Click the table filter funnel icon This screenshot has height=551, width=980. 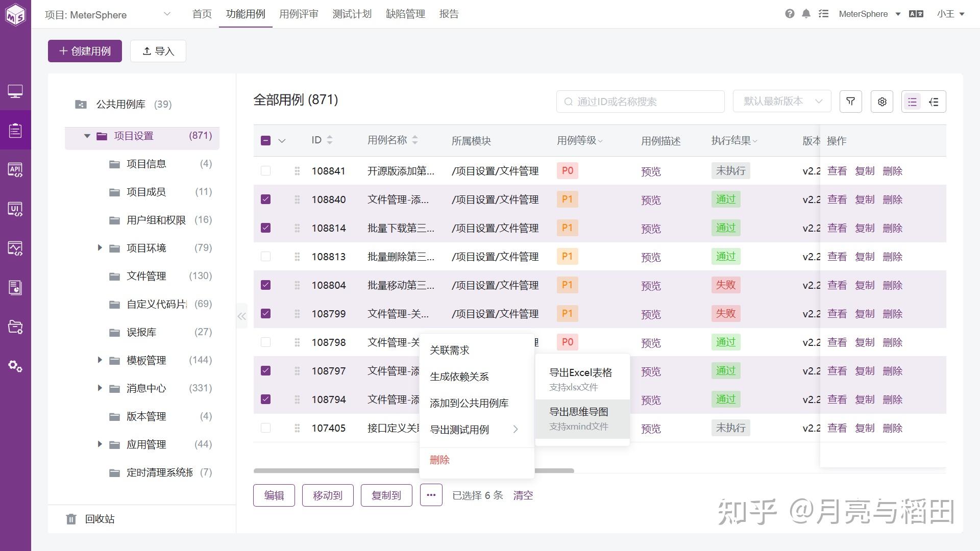tap(850, 102)
